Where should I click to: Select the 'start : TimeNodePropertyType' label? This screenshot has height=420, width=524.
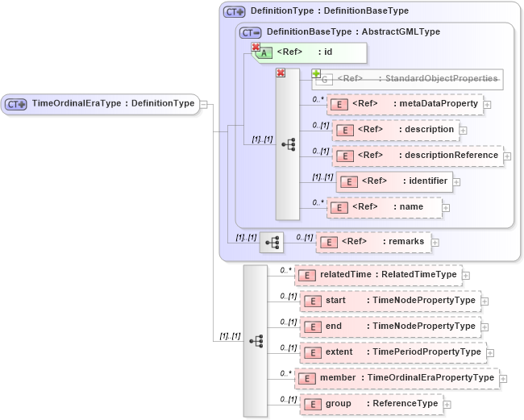click(401, 300)
